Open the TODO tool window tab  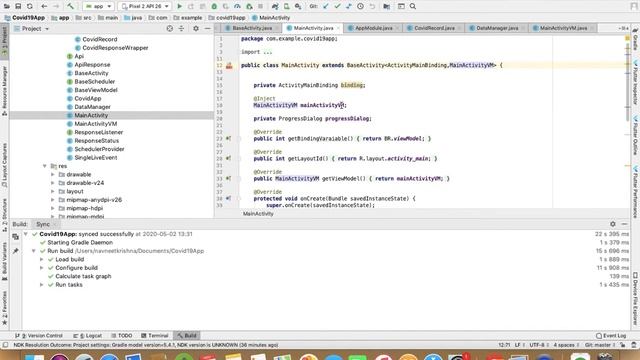122,336
